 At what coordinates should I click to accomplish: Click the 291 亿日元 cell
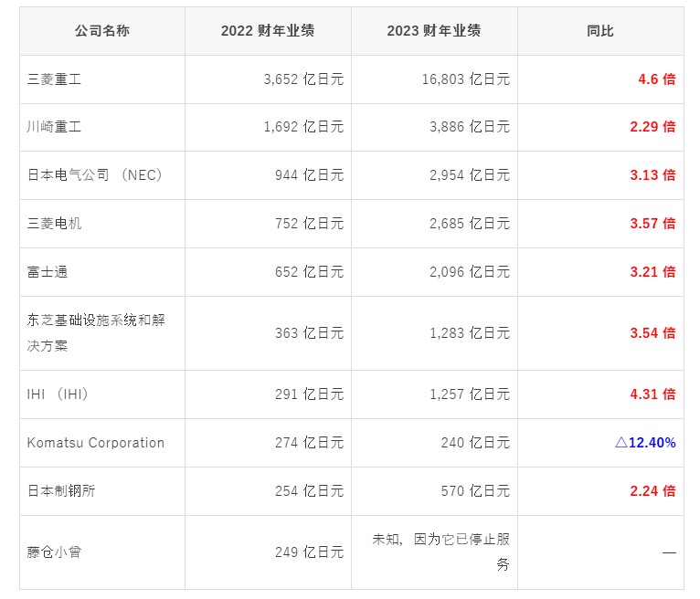click(269, 394)
